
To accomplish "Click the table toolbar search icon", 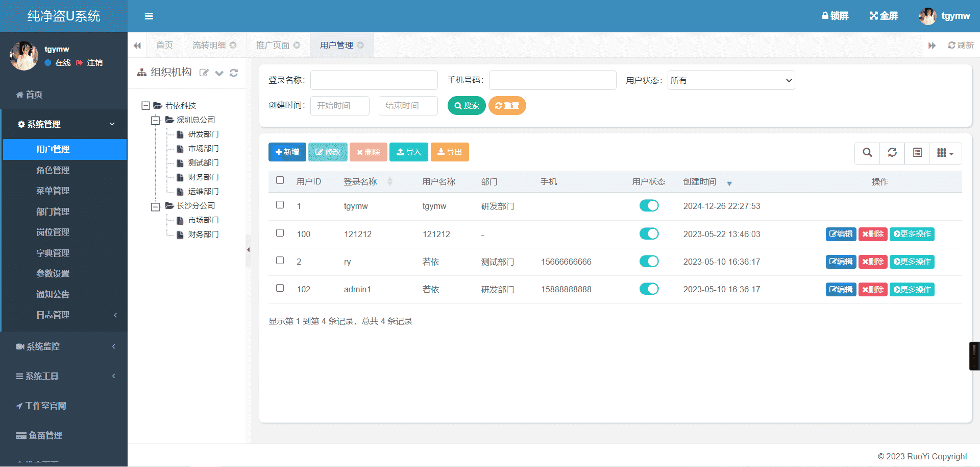I will (867, 153).
